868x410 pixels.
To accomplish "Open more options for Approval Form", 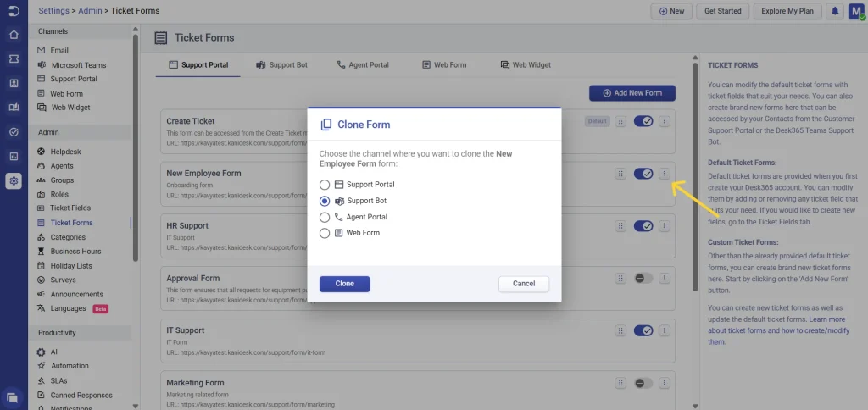I will [665, 279].
